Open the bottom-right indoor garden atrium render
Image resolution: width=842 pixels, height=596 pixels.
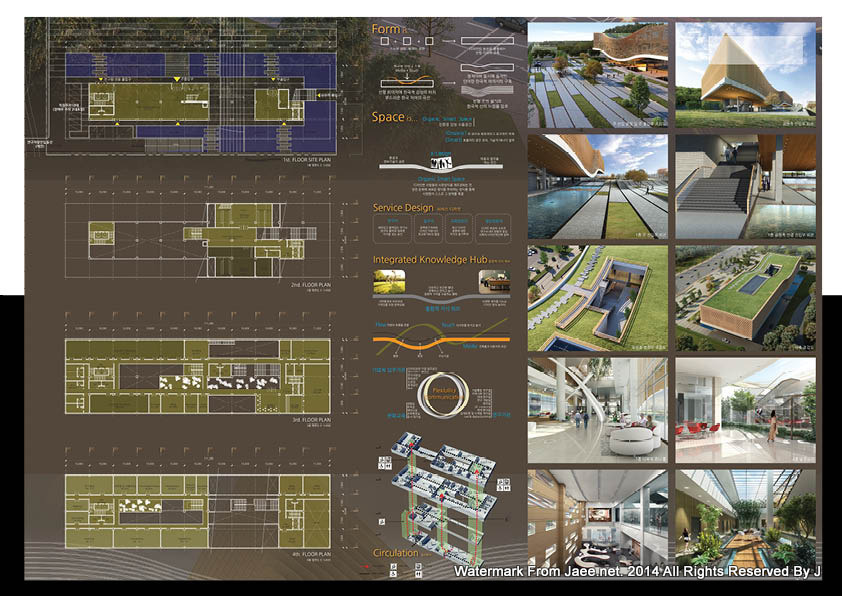click(x=745, y=517)
